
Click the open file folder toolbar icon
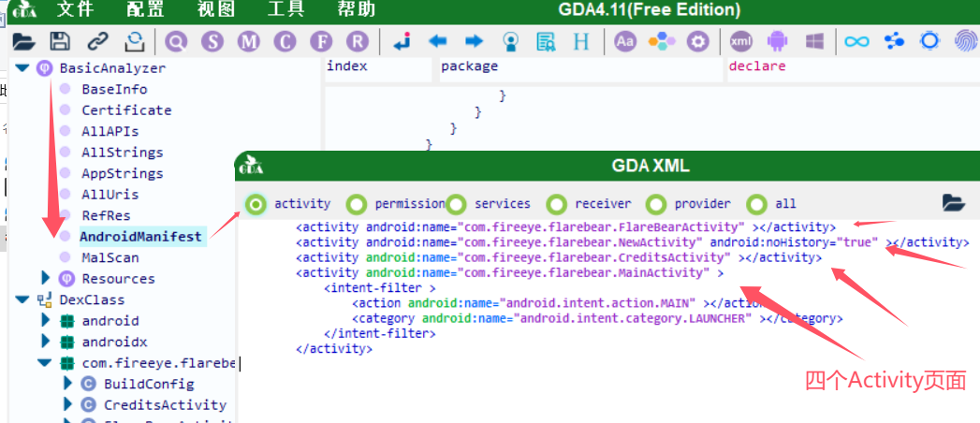[x=23, y=42]
